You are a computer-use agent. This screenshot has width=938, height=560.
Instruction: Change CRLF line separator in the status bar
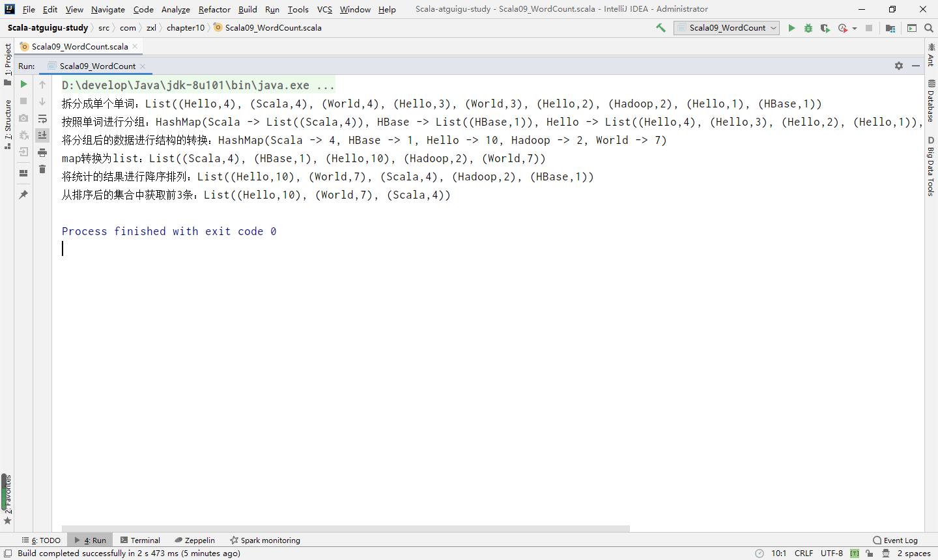click(x=803, y=553)
